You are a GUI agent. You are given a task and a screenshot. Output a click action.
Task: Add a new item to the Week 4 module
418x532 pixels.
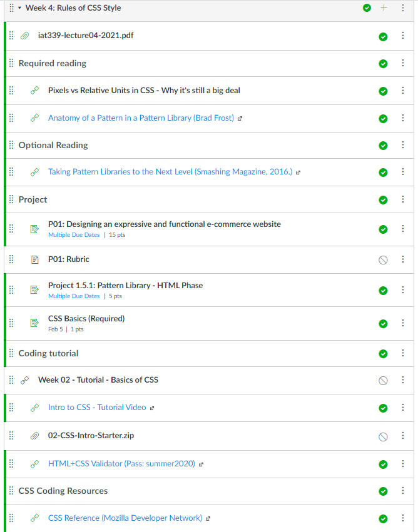(384, 8)
